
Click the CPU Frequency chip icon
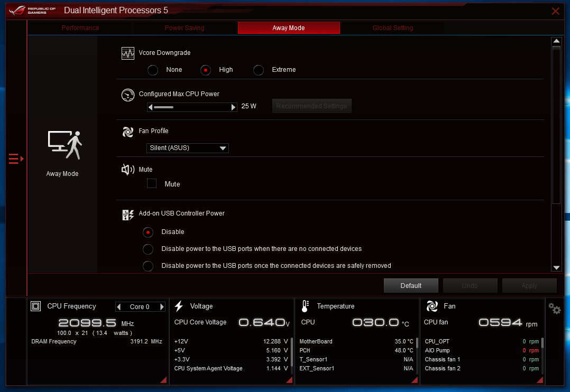click(35, 306)
